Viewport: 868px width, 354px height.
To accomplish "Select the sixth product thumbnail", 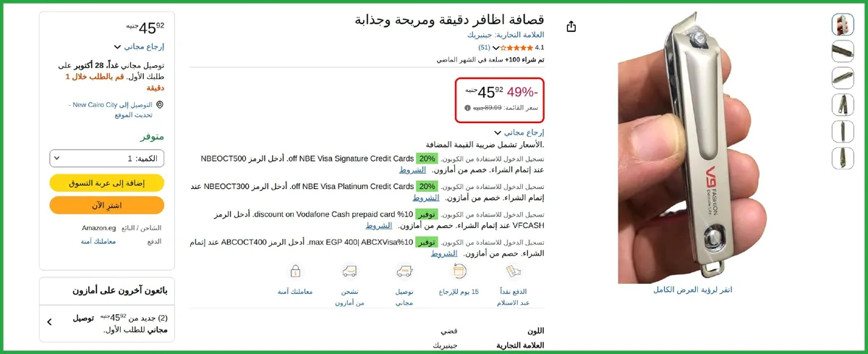I will pos(843,158).
